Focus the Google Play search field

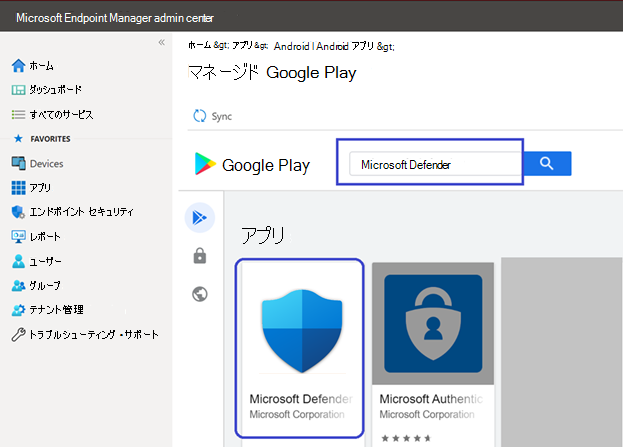pyautogui.click(x=436, y=164)
